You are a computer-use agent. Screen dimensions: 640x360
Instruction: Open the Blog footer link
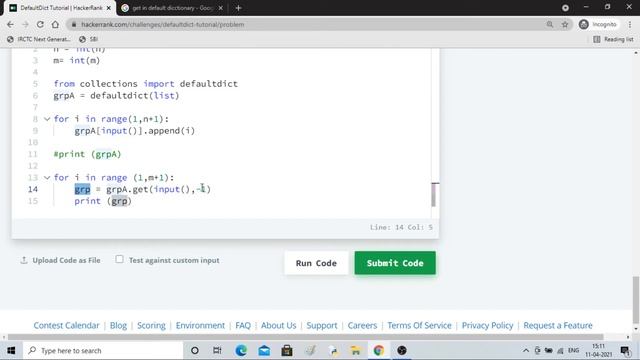click(x=118, y=325)
